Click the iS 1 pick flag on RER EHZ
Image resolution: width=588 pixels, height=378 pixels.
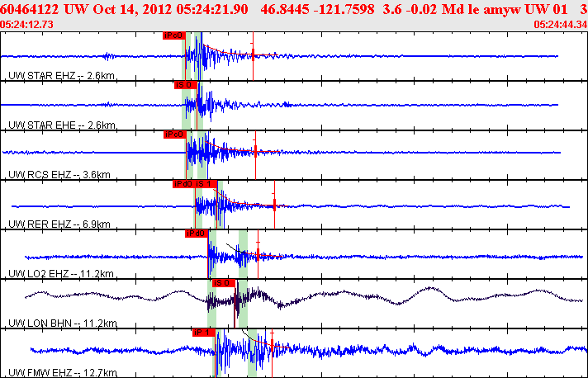tap(206, 184)
